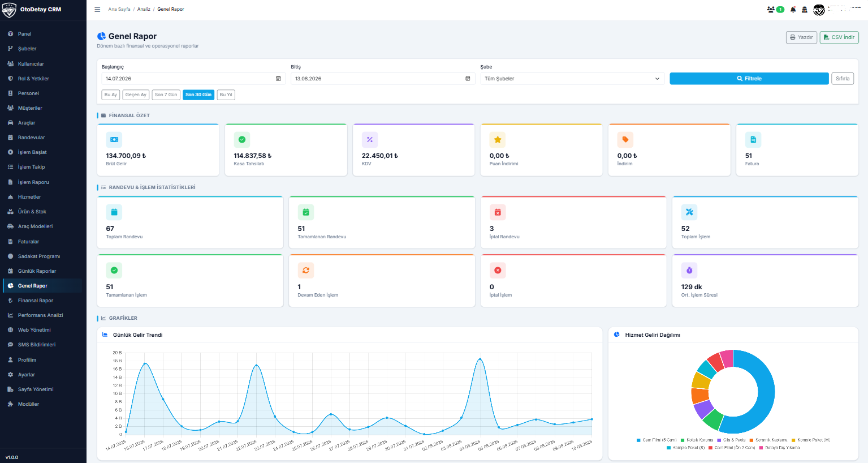Navigate to Randevular in the sidebar

(31, 138)
